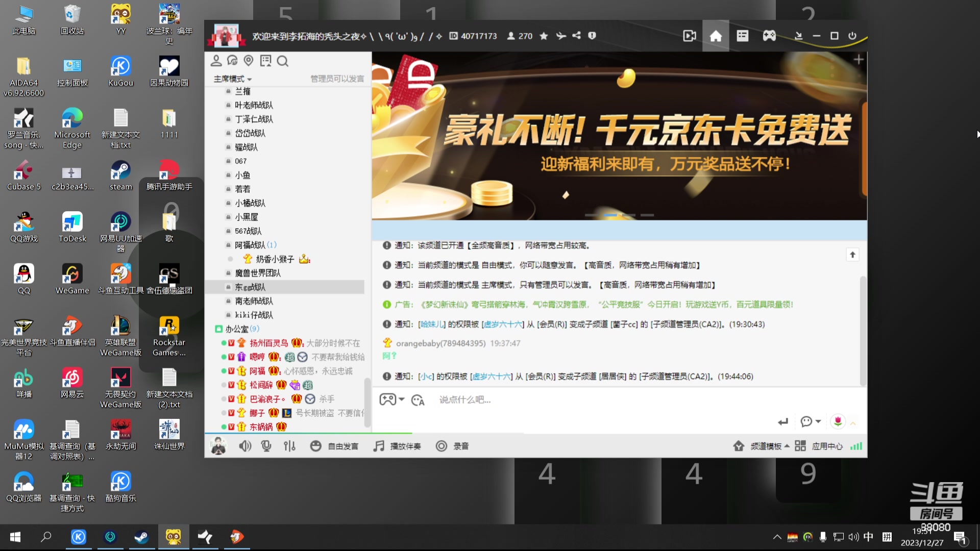Switch to the home tab in top navigation
Screen dimensions: 980x551
tap(716, 36)
